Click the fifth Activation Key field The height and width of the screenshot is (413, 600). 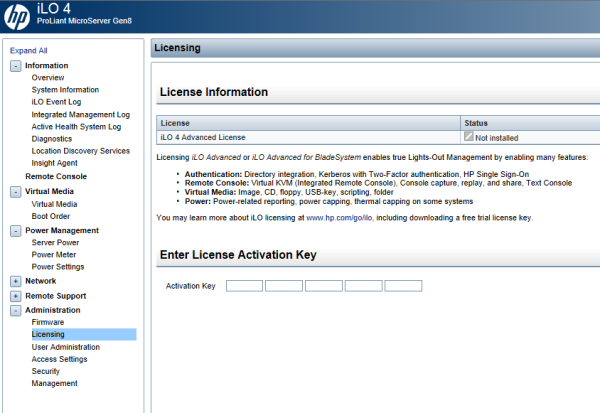click(403, 286)
